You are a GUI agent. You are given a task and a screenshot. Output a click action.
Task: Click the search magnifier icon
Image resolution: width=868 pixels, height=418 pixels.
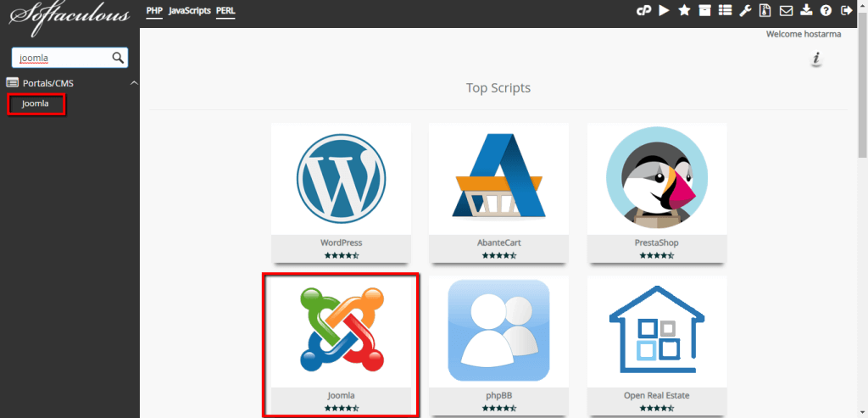[118, 58]
